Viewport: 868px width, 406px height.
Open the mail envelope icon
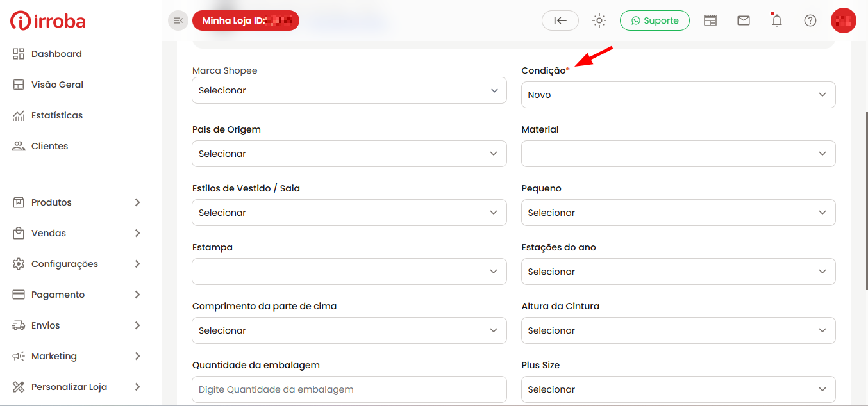[744, 20]
